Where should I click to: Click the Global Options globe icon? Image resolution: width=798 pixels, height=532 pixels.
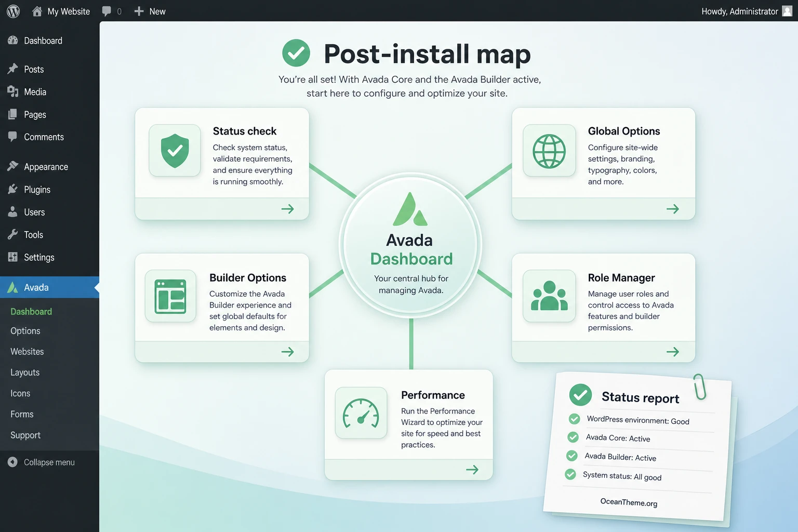click(549, 151)
